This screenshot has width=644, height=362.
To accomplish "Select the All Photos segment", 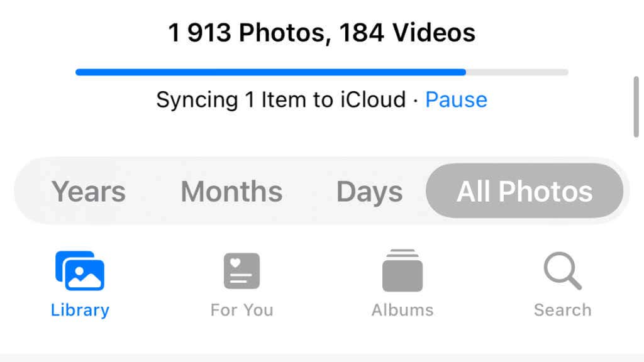I will tap(525, 191).
